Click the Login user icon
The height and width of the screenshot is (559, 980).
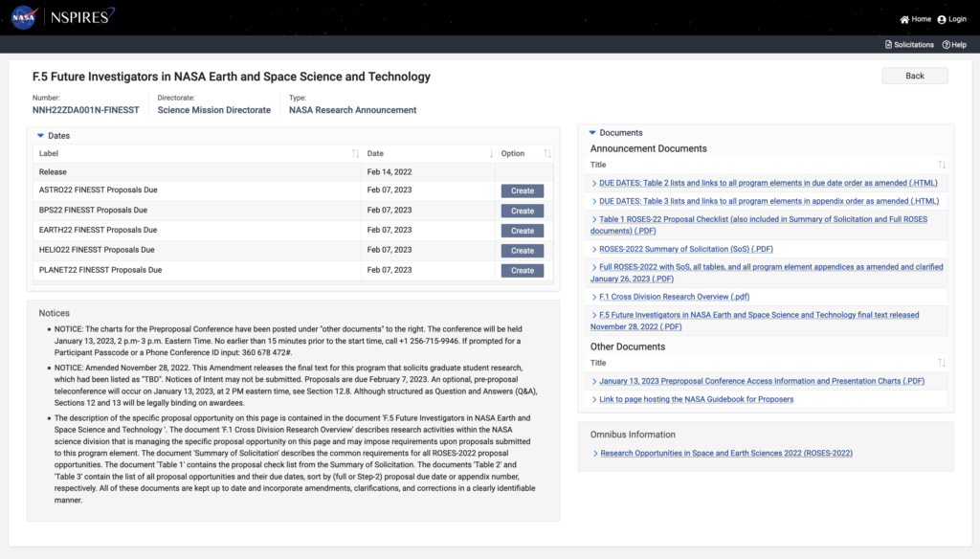tap(942, 19)
